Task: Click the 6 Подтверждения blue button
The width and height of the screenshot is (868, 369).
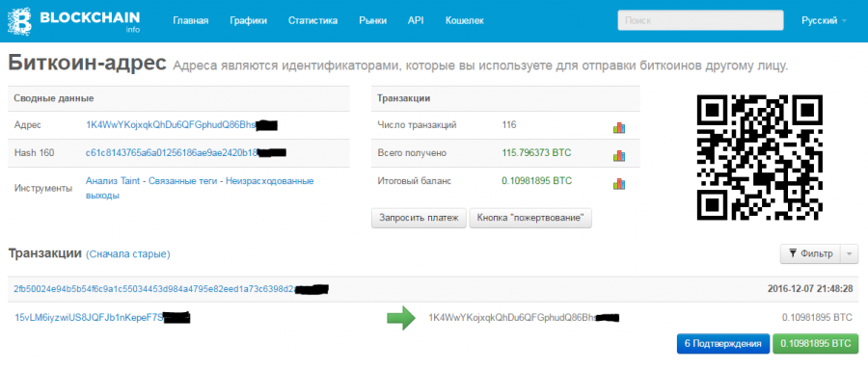Action: coord(722,344)
